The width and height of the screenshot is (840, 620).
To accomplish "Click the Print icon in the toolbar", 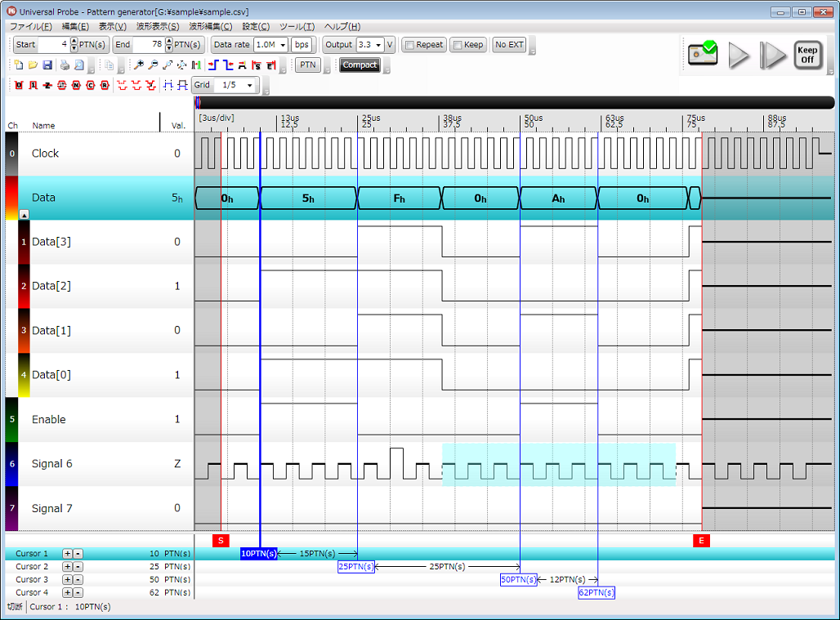I will tap(65, 65).
